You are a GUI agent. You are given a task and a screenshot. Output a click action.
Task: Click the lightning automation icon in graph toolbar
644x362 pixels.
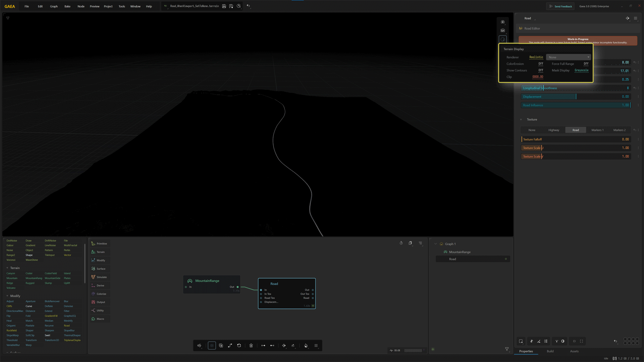[x=199, y=346]
